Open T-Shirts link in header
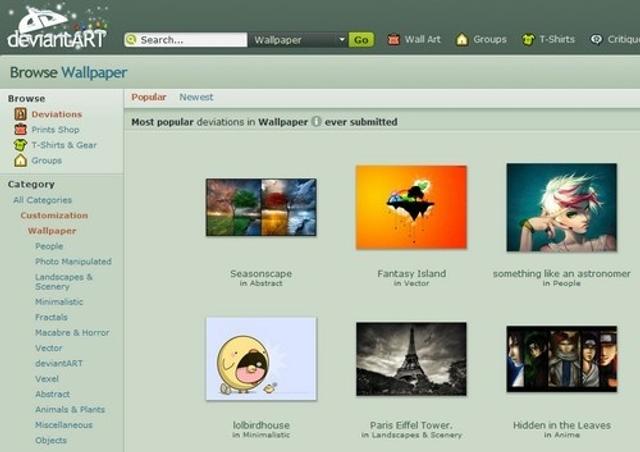Image resolution: width=640 pixels, height=452 pixels. coord(557,40)
